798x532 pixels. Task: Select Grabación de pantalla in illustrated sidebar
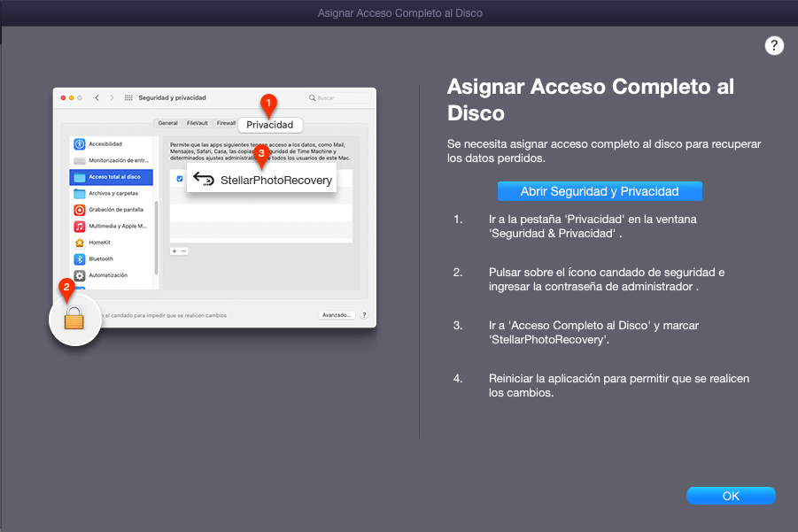pos(111,210)
